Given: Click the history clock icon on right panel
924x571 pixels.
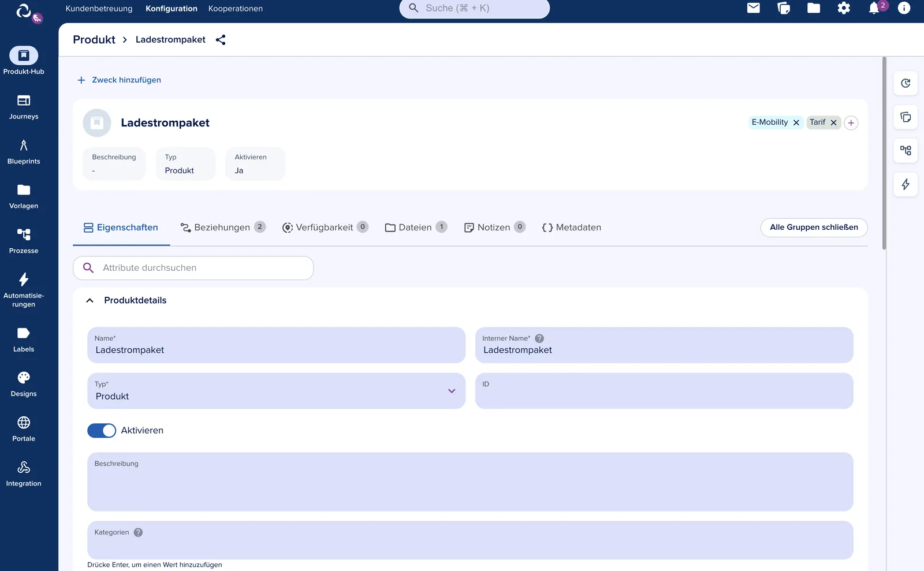Looking at the screenshot, I should tap(906, 83).
